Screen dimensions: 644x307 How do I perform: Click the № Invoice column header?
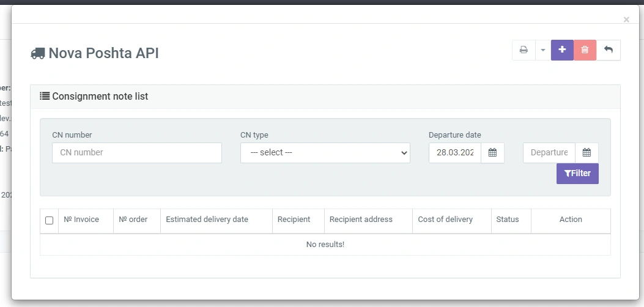tap(81, 220)
